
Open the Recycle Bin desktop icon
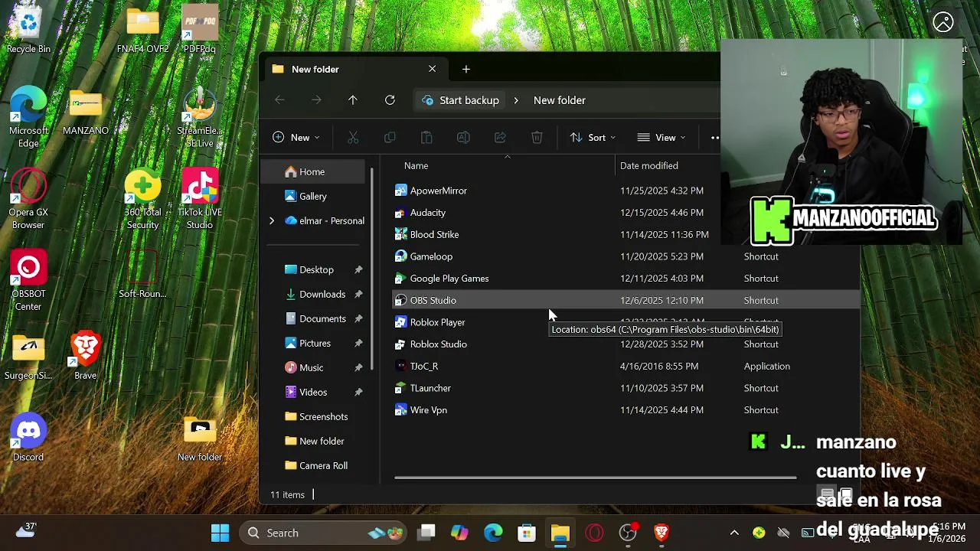coord(28,31)
